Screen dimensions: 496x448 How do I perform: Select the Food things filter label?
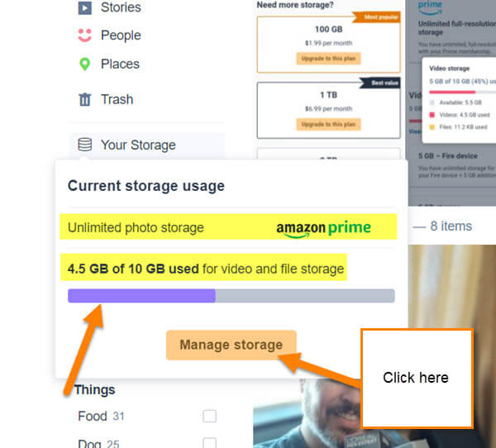(x=93, y=416)
